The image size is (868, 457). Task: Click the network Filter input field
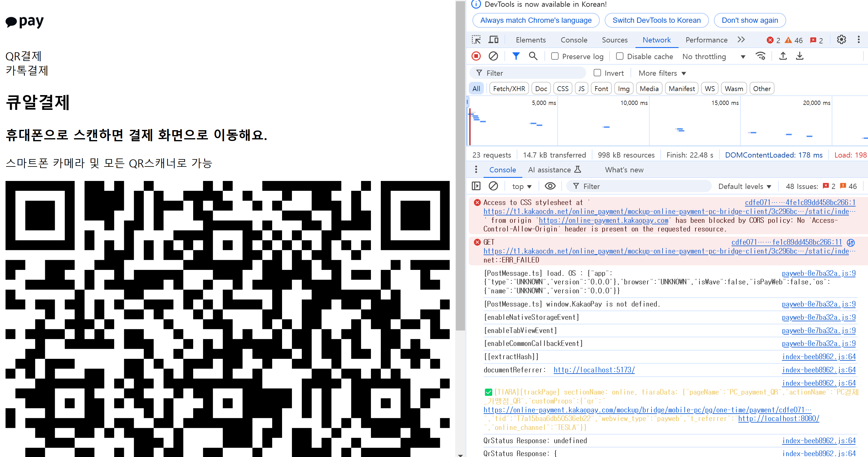pyautogui.click(x=528, y=73)
